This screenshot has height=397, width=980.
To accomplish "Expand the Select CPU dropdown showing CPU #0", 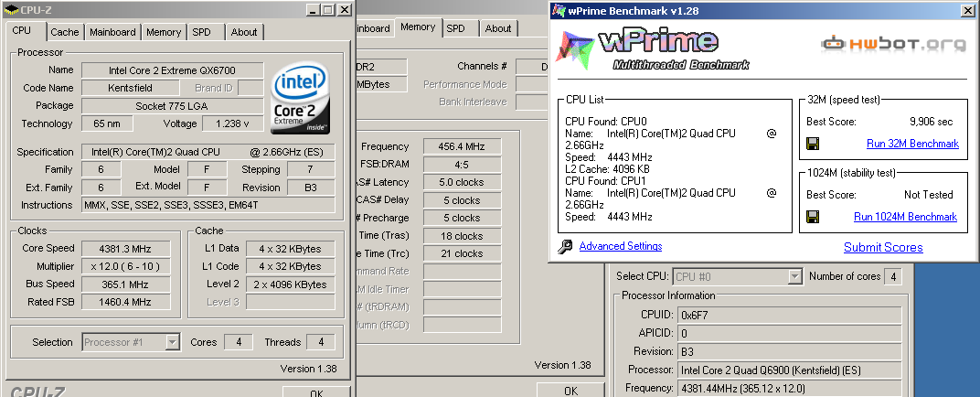I will click(794, 276).
